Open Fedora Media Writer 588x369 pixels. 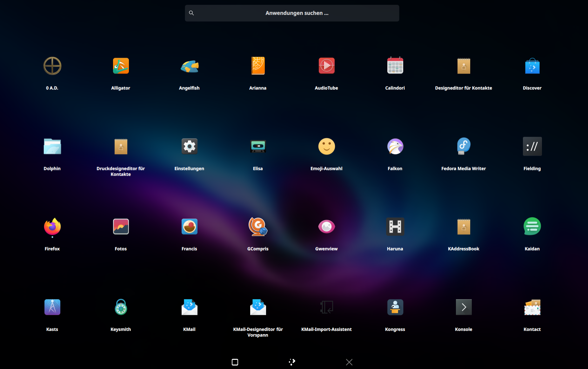coord(464,146)
